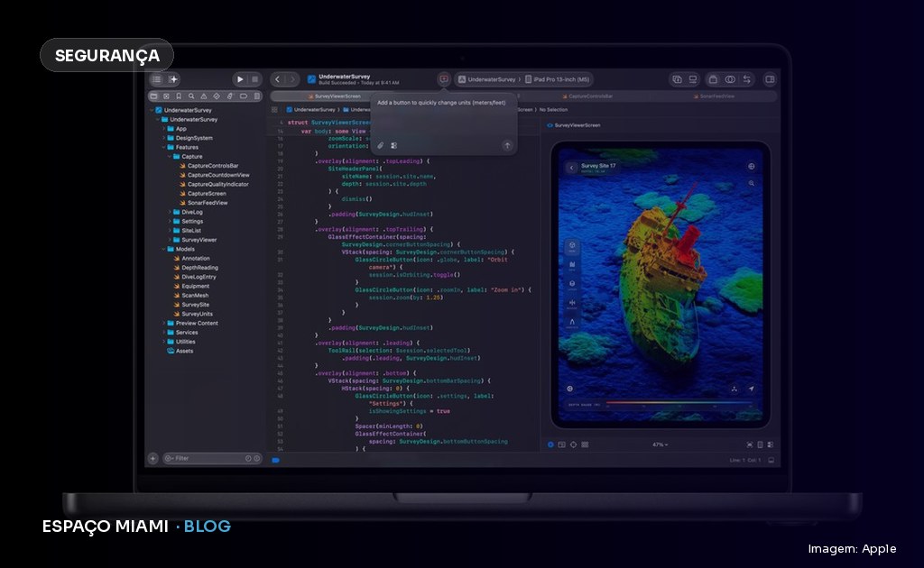This screenshot has width=924, height=568.
Task: Choose the iPad Pro 13-inch (M5) destination
Action: point(557,79)
